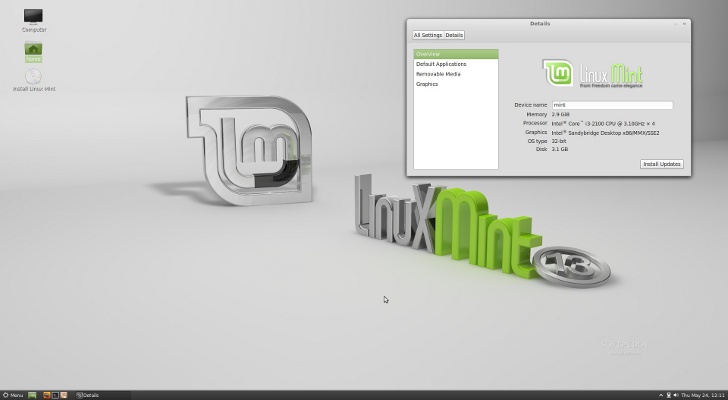The height and width of the screenshot is (400, 728).
Task: Click the Install Updates button
Action: point(662,164)
